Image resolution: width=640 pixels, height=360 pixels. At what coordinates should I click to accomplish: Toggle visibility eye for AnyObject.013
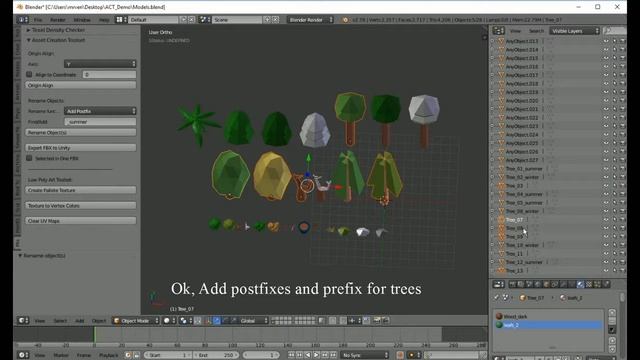click(x=606, y=41)
